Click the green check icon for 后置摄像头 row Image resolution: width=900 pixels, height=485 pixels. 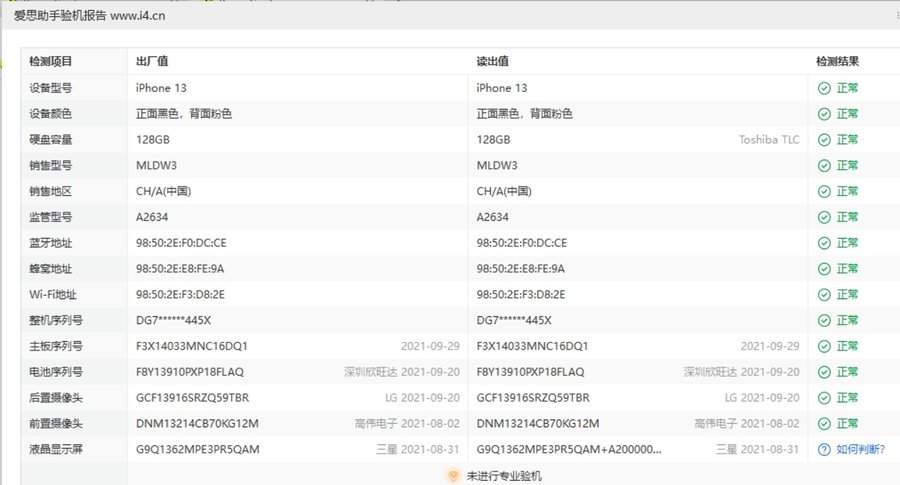click(x=824, y=398)
